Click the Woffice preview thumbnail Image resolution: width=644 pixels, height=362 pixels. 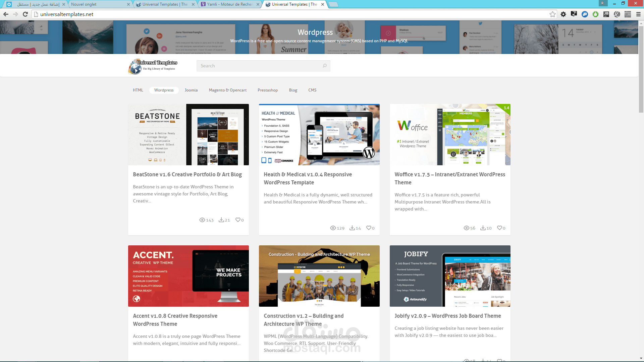coord(450,134)
